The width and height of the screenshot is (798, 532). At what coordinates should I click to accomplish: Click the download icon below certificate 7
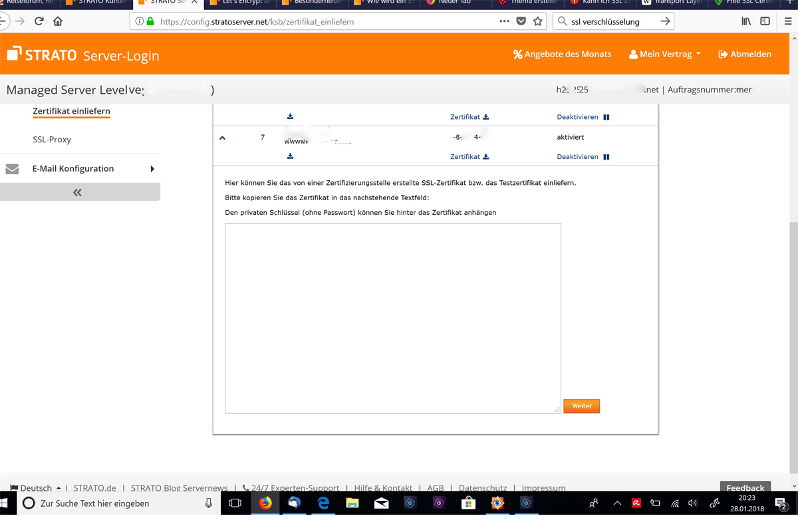pyautogui.click(x=291, y=156)
